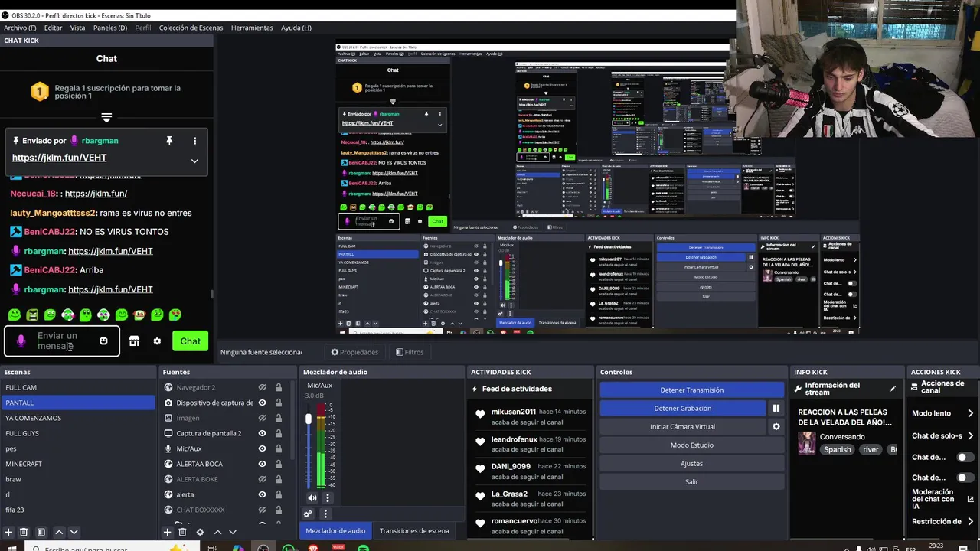Image resolution: width=980 pixels, height=551 pixels.
Task: Delete selected source with Fuentes trash icon
Action: click(x=182, y=532)
